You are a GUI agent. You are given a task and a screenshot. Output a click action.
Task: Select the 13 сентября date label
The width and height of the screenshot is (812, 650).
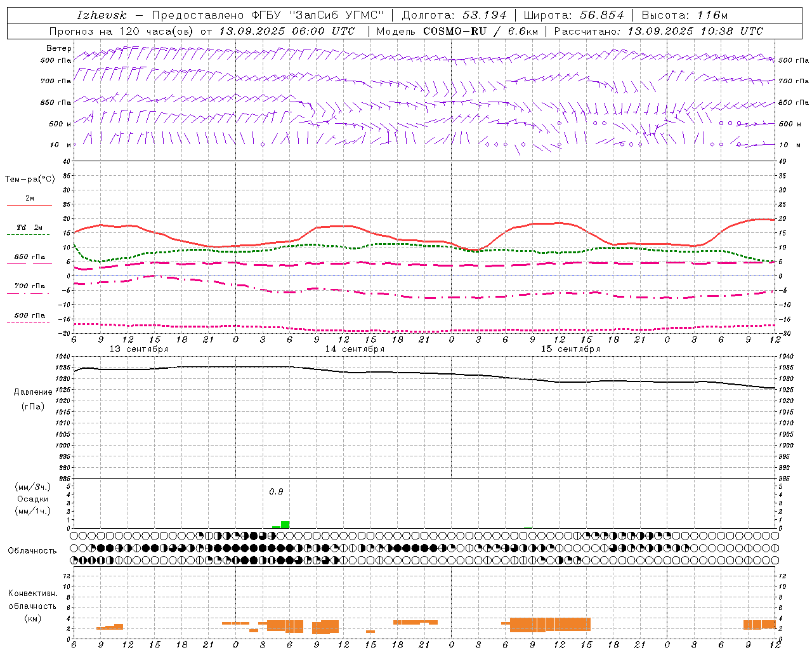(139, 349)
